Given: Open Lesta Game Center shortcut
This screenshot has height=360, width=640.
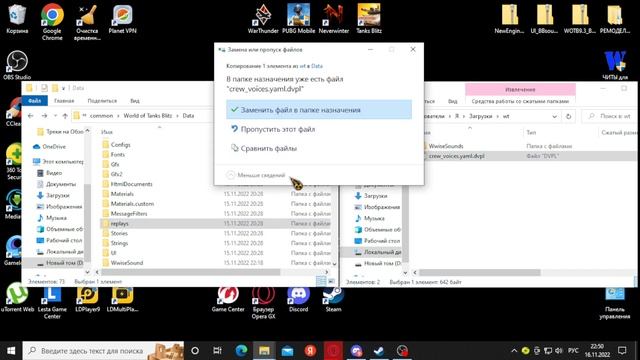Looking at the screenshot, I should pyautogui.click(x=52, y=302).
